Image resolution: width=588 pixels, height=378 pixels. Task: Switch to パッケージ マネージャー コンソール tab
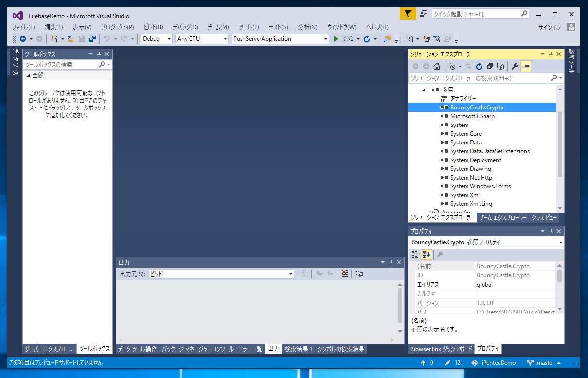click(197, 349)
